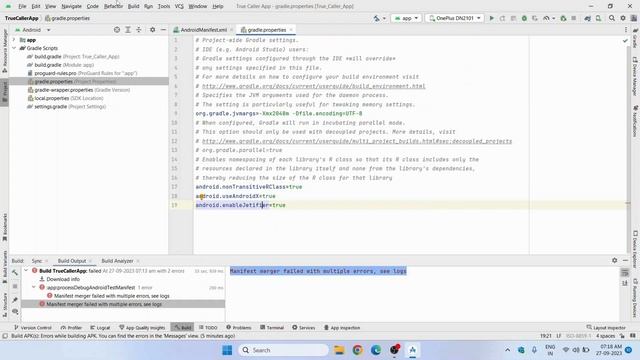Screen dimensions: 640x360
Task: Run the app with the green play button
Action: 492,18
